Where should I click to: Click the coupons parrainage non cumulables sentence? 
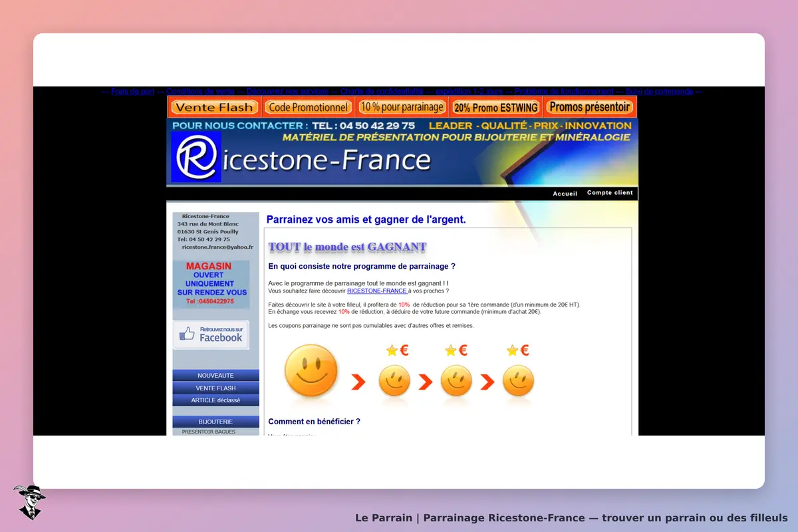[371, 325]
